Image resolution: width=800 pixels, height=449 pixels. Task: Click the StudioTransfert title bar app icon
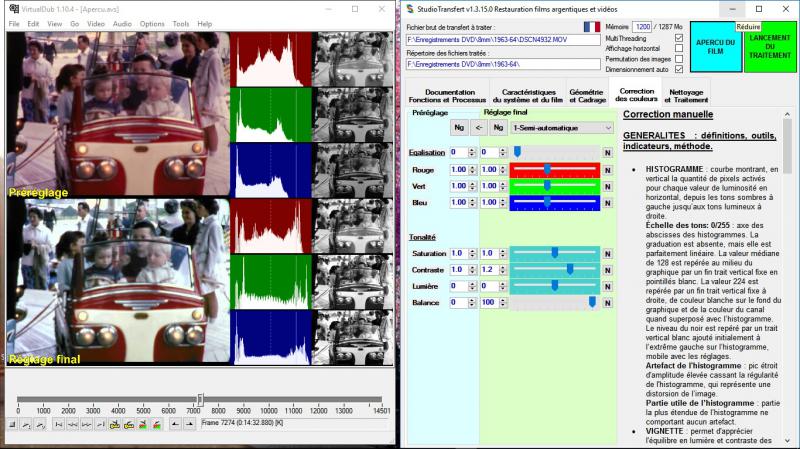click(x=410, y=9)
